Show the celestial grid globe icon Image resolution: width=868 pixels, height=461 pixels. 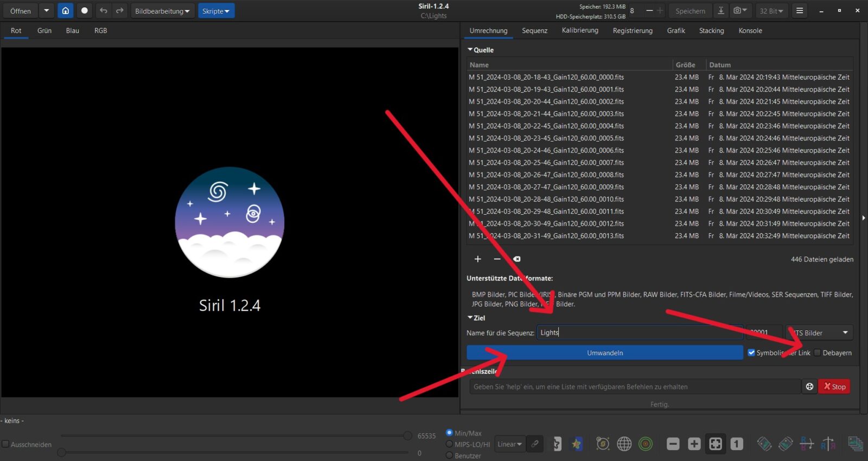(624, 444)
